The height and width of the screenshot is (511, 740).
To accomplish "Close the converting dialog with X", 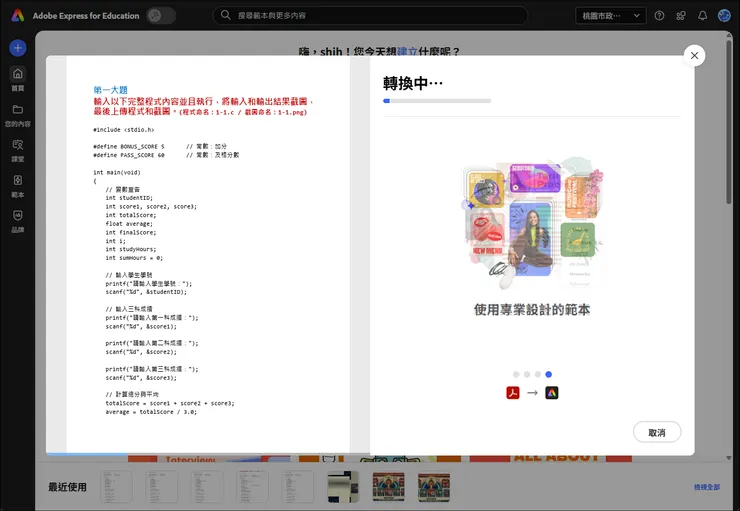I will [x=694, y=56].
